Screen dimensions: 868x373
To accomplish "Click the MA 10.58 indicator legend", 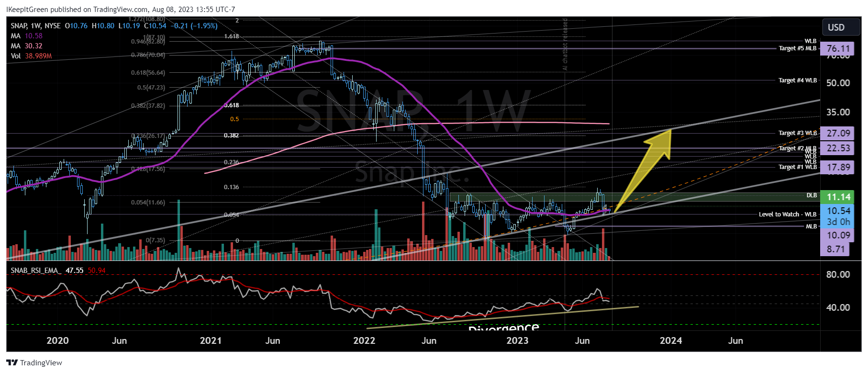I will [x=26, y=36].
